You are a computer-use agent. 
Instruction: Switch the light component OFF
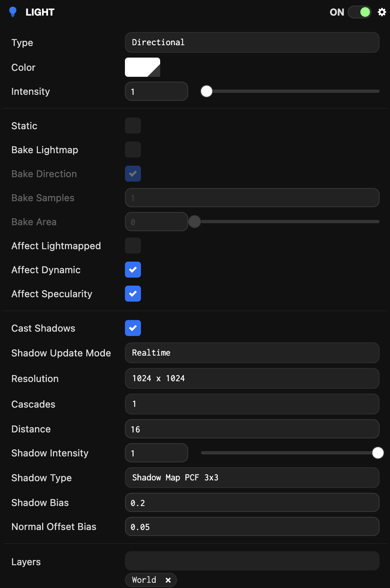(x=360, y=12)
